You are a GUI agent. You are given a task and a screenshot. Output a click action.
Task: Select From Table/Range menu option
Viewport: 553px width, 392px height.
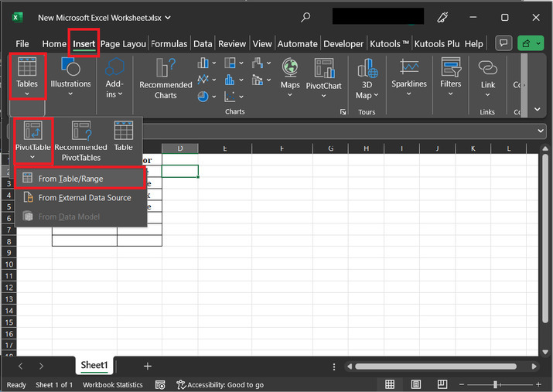[x=70, y=179]
